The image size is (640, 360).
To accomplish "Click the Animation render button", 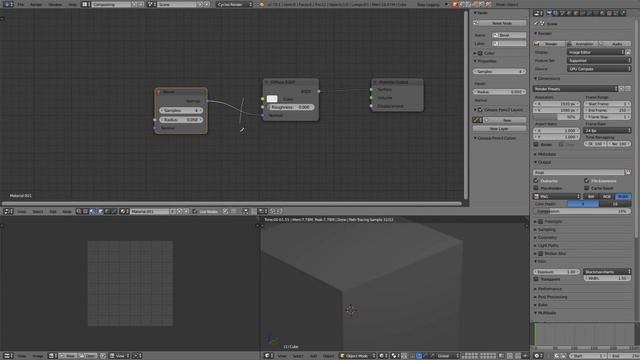I will [x=582, y=44].
